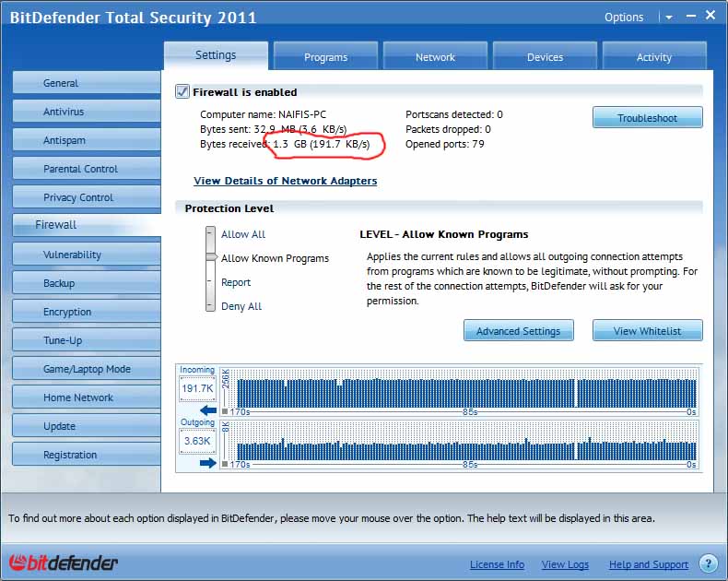Click the 3.63K outgoing rate value

tap(197, 441)
